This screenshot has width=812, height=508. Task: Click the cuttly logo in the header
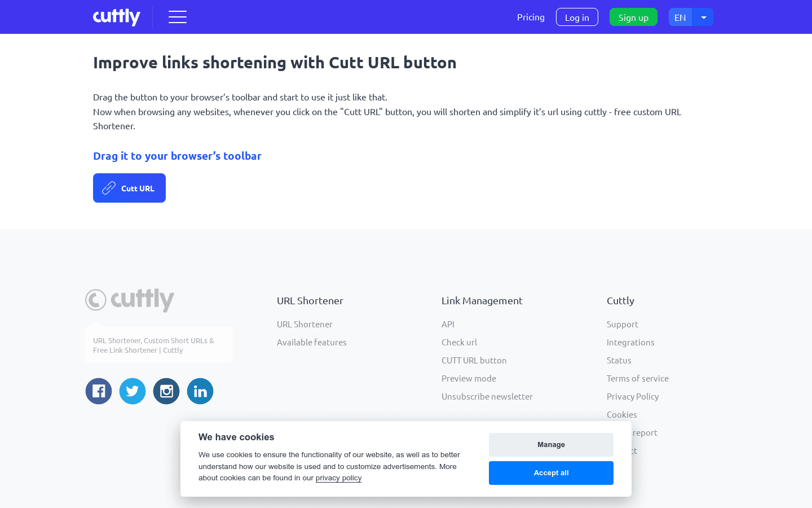click(116, 17)
